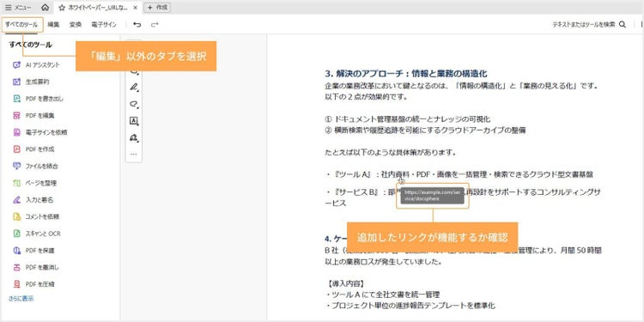Image resolution: width=644 pixels, height=322 pixels.
Task: Open the PDF を作成 tool
Action: 33,149
